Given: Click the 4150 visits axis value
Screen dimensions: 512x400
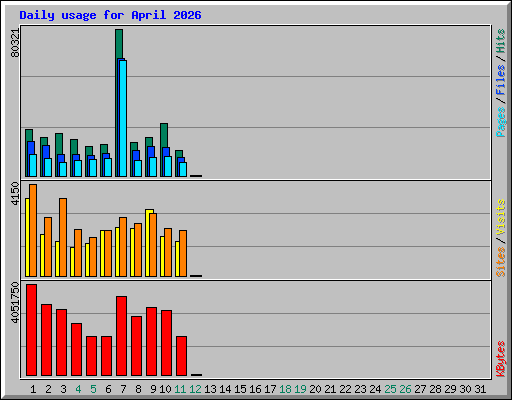Looking at the screenshot, I should [15, 193].
